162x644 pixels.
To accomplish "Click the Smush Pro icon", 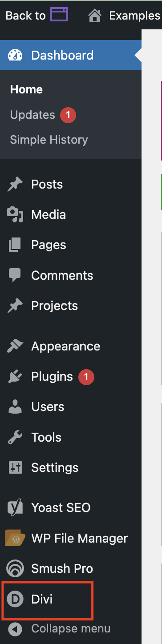I will (x=15, y=568).
